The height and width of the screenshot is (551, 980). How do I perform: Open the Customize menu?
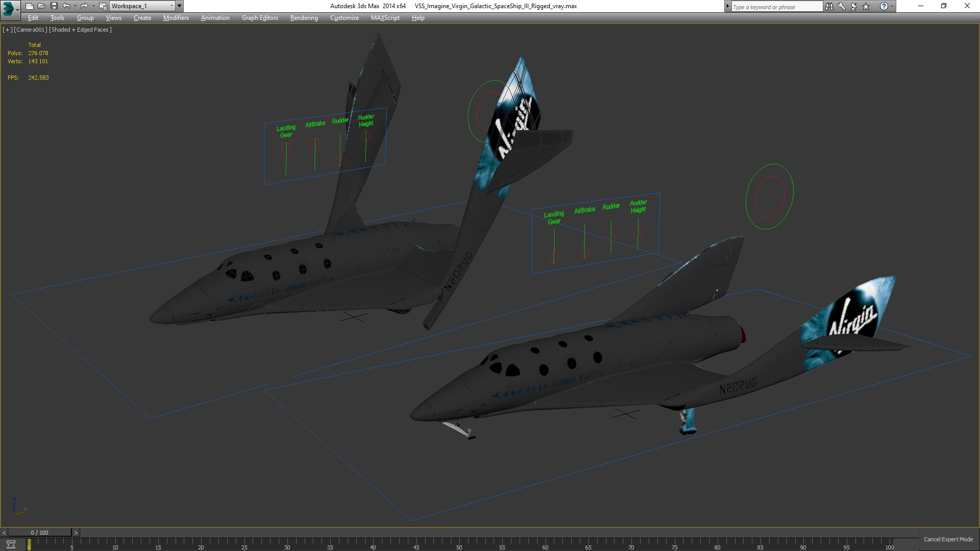point(344,18)
